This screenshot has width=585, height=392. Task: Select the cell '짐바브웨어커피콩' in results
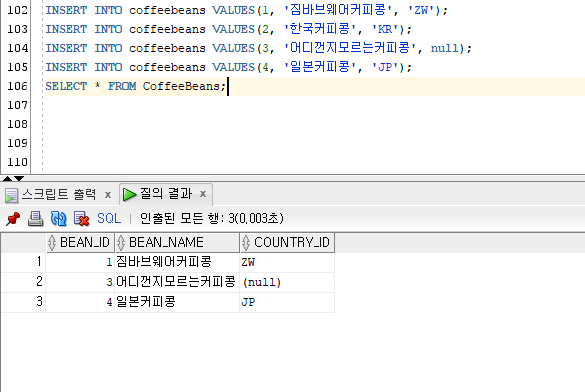pos(177,262)
